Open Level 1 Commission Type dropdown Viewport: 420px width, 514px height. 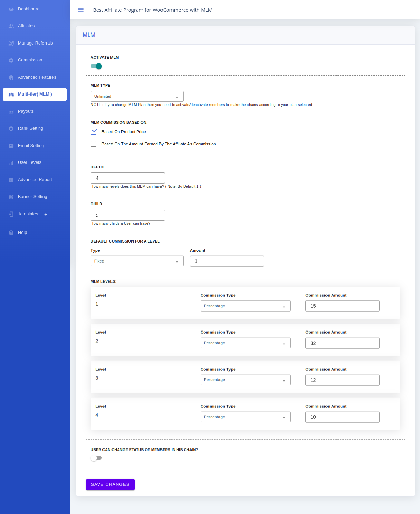click(x=245, y=306)
